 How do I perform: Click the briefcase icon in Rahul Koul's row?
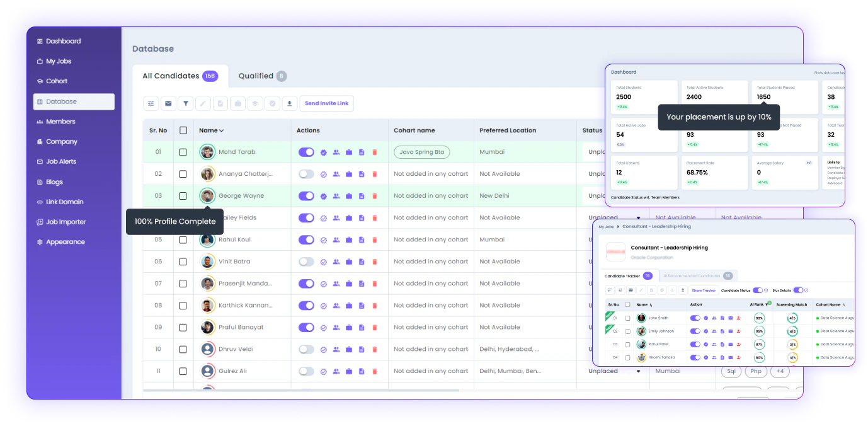pyautogui.click(x=349, y=239)
